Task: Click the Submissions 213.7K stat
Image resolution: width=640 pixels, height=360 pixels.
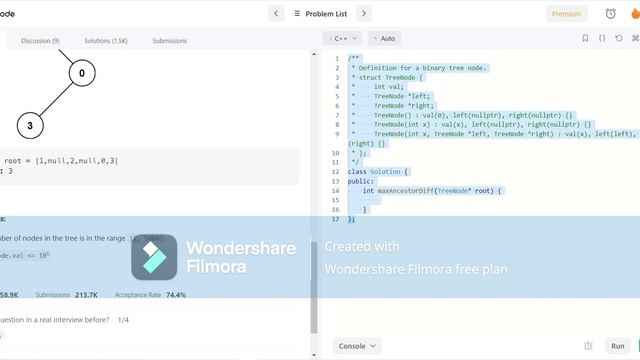Action: [66, 295]
